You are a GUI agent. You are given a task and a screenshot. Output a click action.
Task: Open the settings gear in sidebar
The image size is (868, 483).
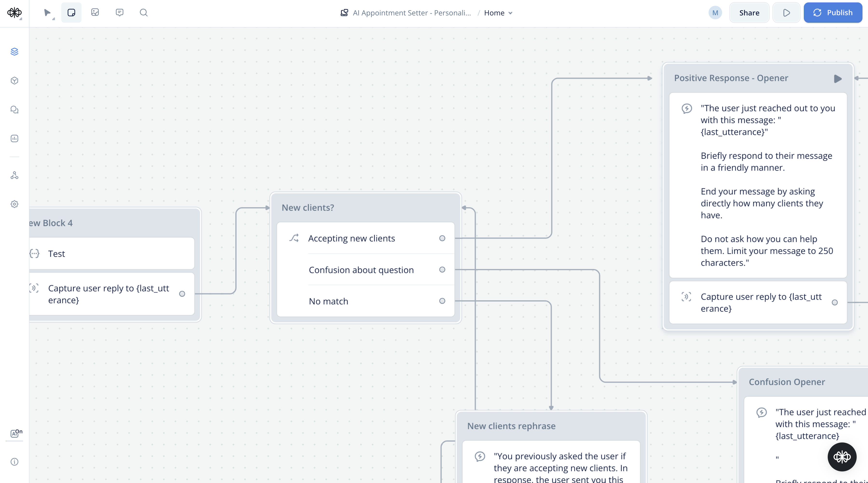click(x=14, y=204)
